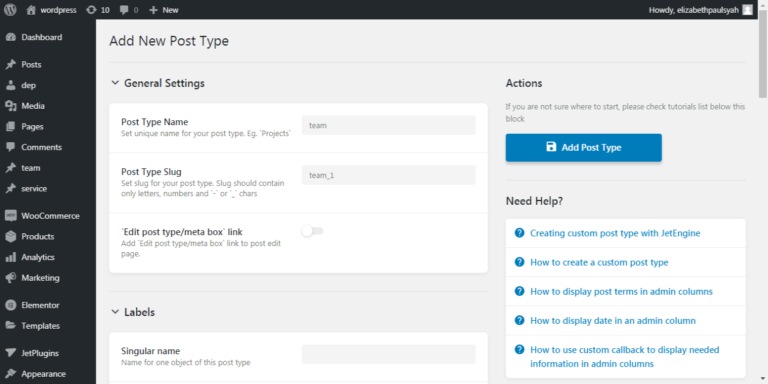The height and width of the screenshot is (384, 768).
Task: Focus the Post Type Slug input field
Action: point(388,175)
